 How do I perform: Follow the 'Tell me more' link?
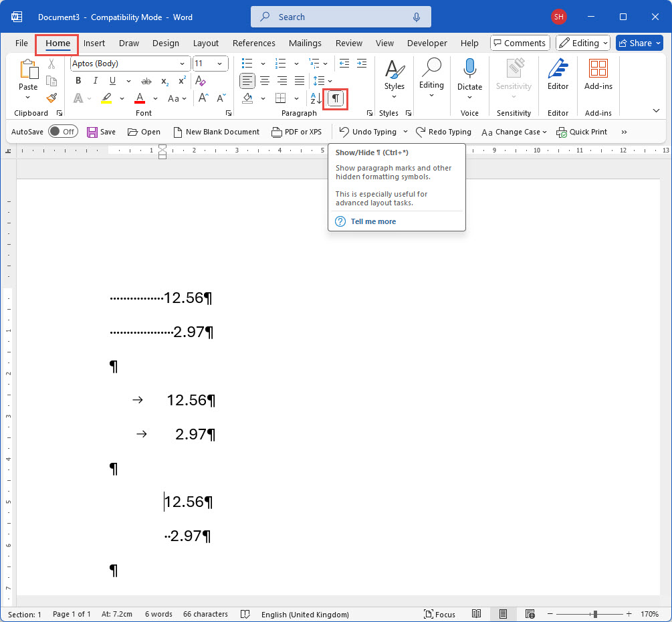373,221
